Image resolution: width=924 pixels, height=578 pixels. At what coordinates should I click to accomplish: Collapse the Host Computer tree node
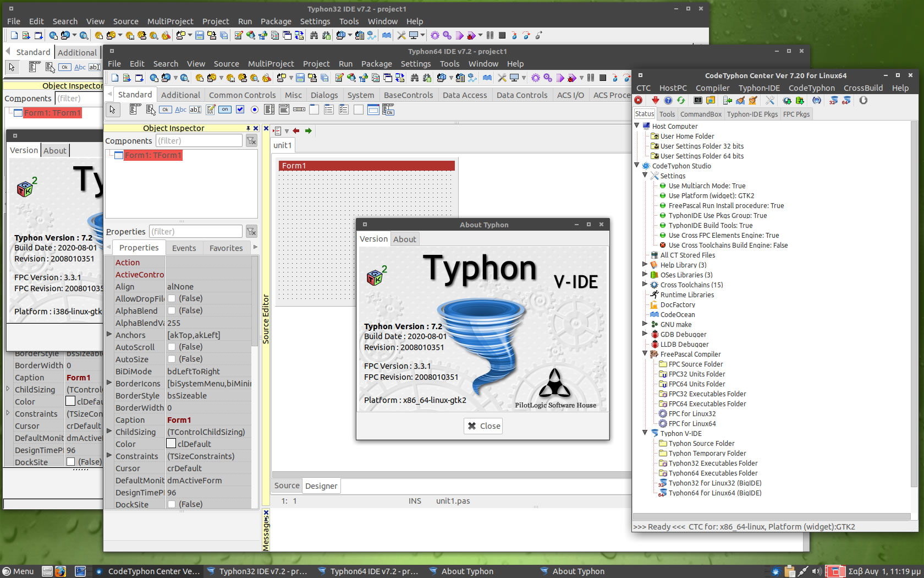[637, 126]
